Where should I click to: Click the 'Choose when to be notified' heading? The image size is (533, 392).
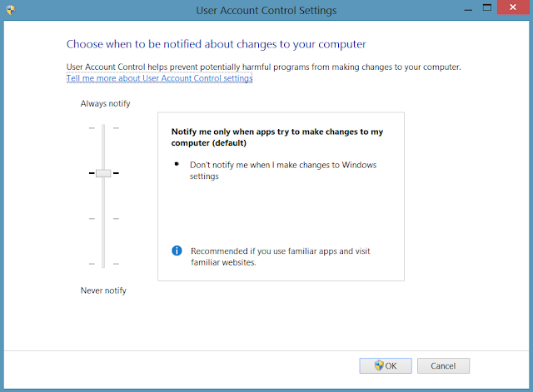pyautogui.click(x=216, y=43)
